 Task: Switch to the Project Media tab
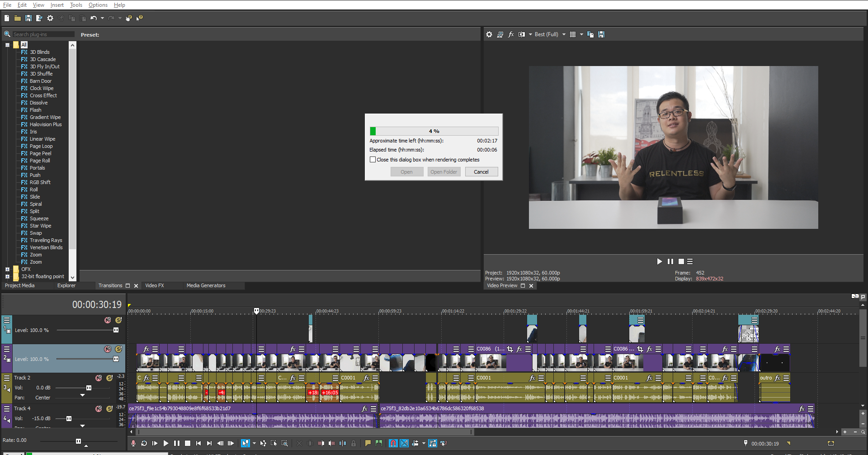tap(19, 285)
